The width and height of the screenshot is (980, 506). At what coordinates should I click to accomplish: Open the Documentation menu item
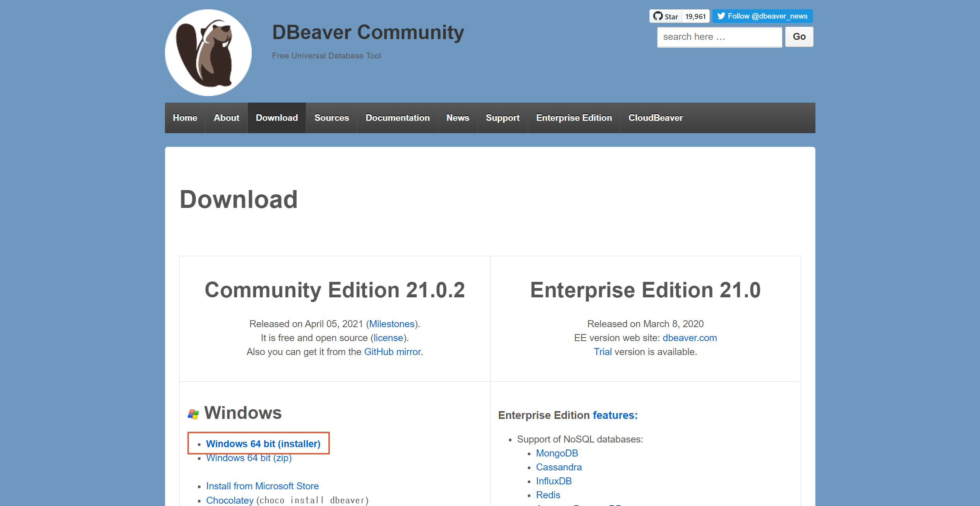click(x=397, y=118)
